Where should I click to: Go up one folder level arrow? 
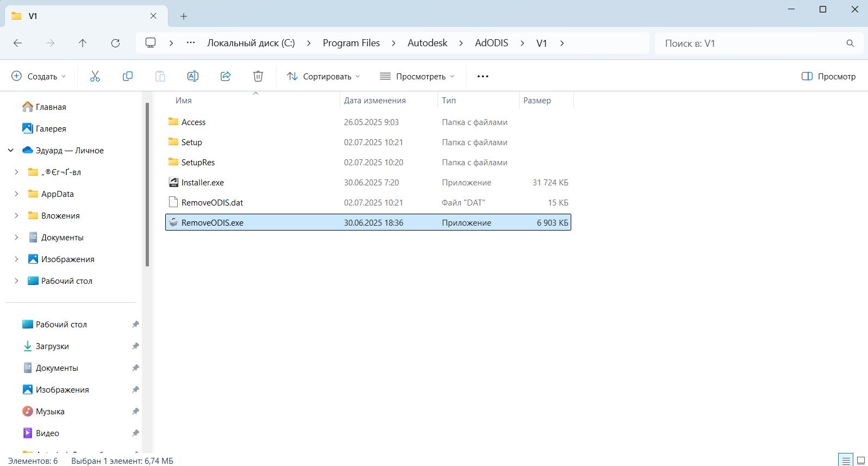[83, 43]
